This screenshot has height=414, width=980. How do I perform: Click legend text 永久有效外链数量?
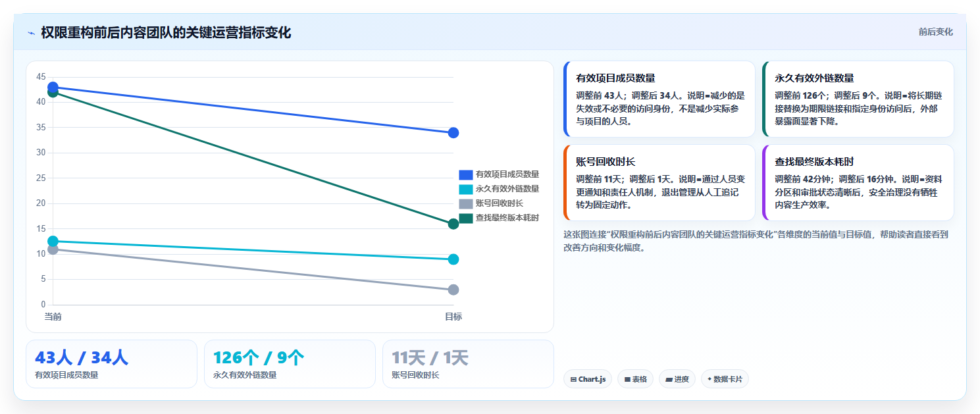tap(507, 189)
